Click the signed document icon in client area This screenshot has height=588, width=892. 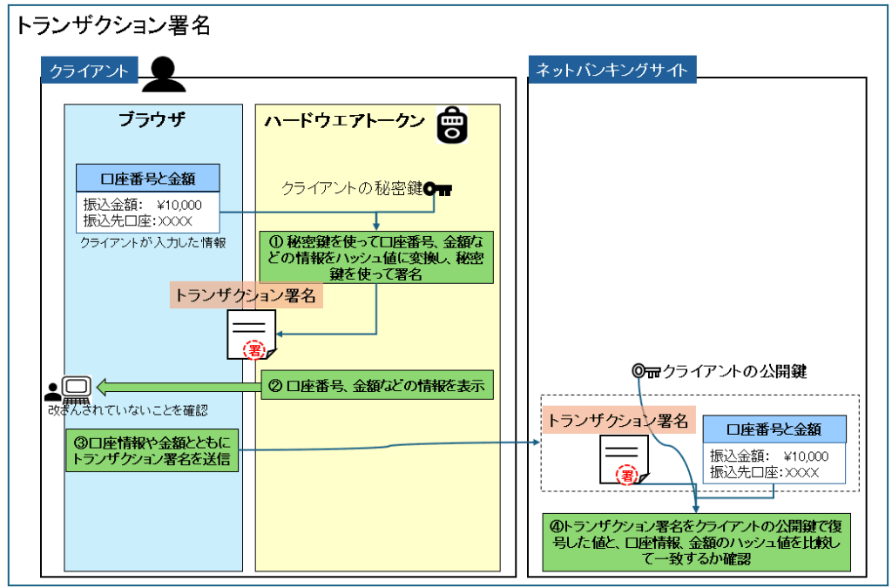click(x=249, y=336)
